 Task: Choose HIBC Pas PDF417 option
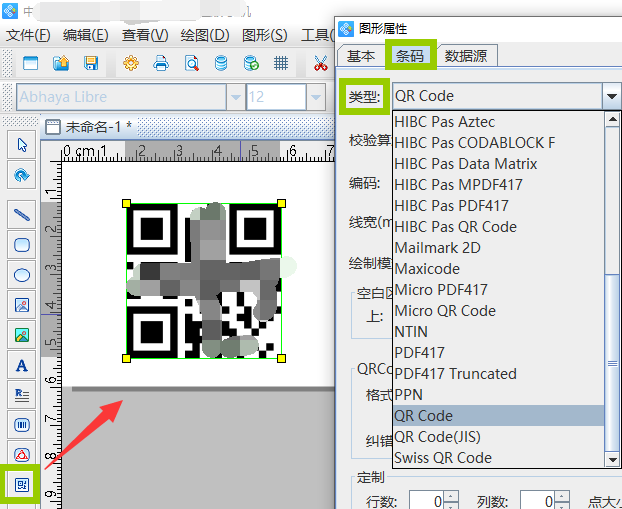[499, 206]
